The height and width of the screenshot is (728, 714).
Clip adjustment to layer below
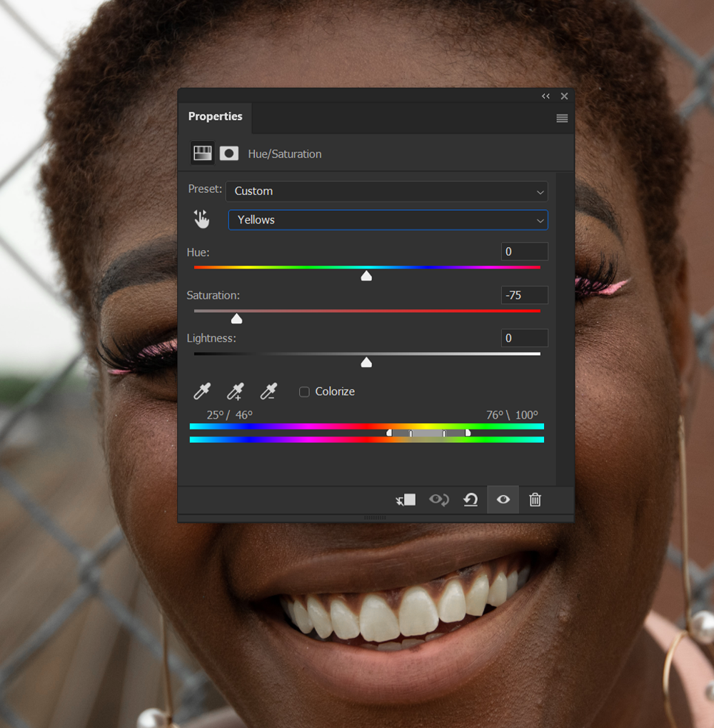(406, 500)
